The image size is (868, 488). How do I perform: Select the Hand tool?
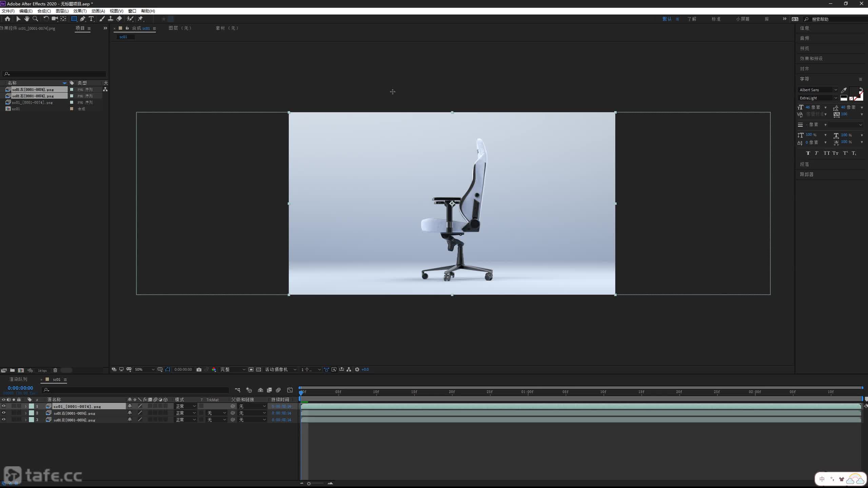(27, 19)
